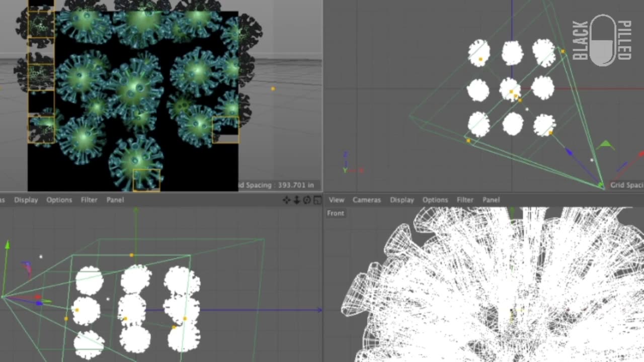Open Cameras menu in the Front viewport

(367, 200)
